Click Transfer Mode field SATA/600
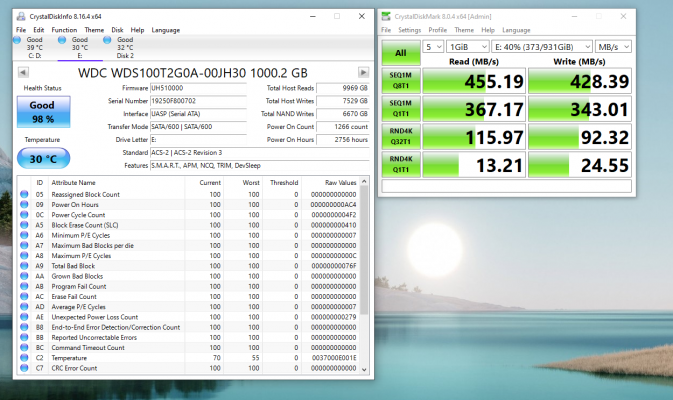Viewport: 673px width, 400px height. (x=198, y=127)
